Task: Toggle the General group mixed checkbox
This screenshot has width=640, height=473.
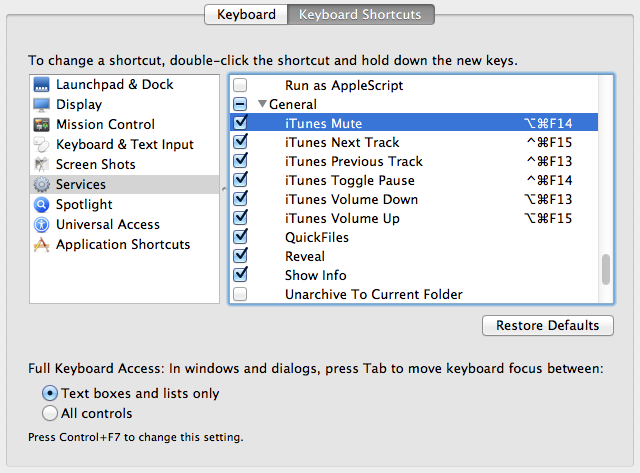Action: (x=240, y=104)
